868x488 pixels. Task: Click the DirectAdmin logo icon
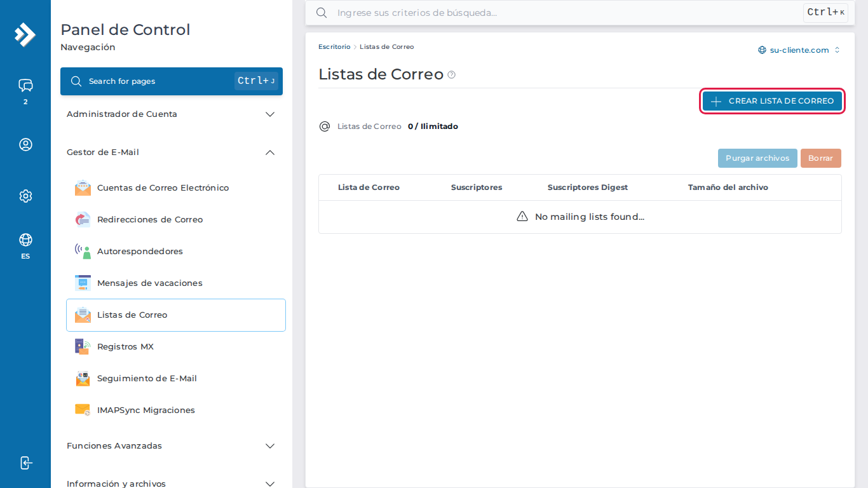coord(25,34)
